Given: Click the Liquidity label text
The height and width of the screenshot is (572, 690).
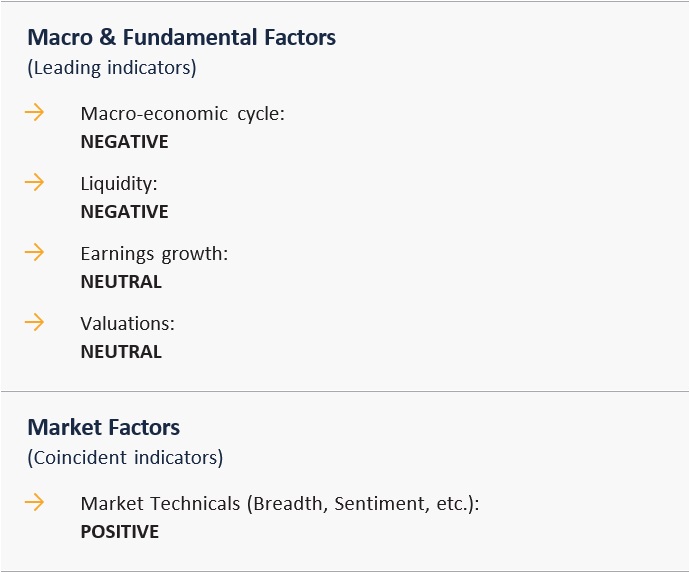Looking at the screenshot, I should point(119,183).
